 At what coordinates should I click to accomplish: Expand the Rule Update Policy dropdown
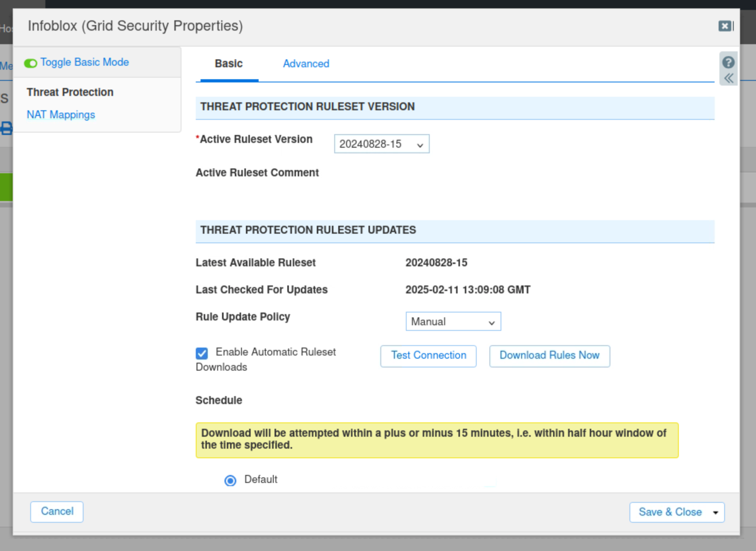(453, 321)
